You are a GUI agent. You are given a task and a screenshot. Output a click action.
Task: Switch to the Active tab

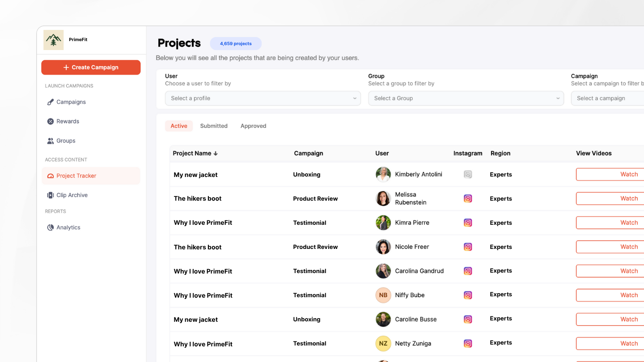(x=179, y=126)
